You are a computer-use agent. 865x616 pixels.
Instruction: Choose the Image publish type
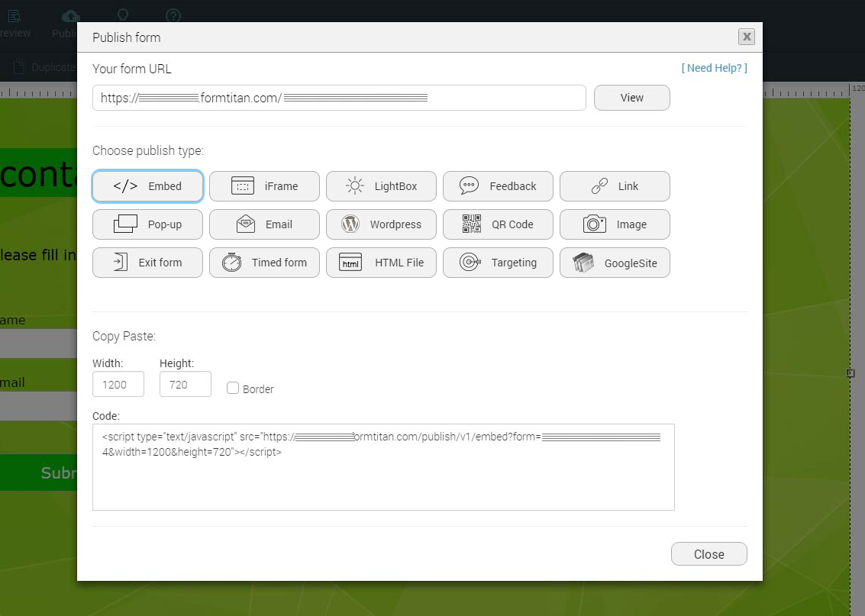(x=615, y=224)
